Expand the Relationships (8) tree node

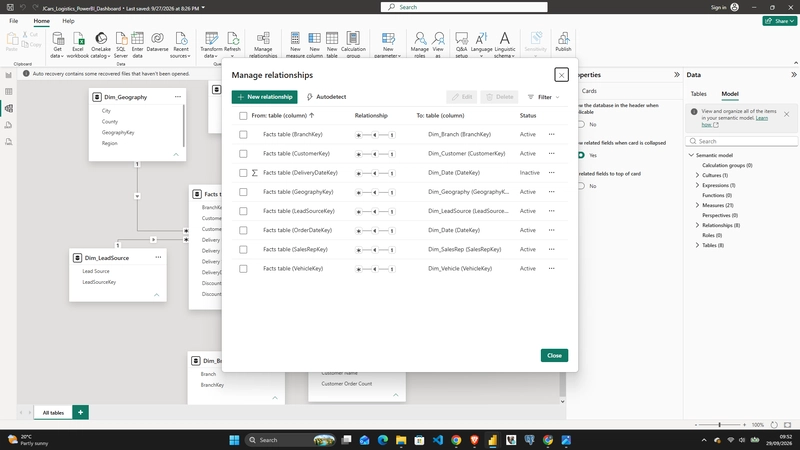697,225
